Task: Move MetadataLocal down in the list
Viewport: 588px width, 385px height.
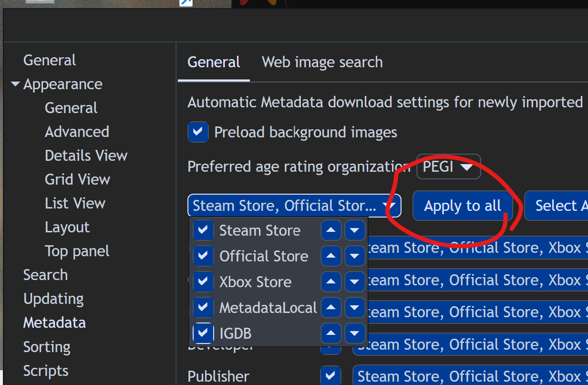Action: point(354,308)
